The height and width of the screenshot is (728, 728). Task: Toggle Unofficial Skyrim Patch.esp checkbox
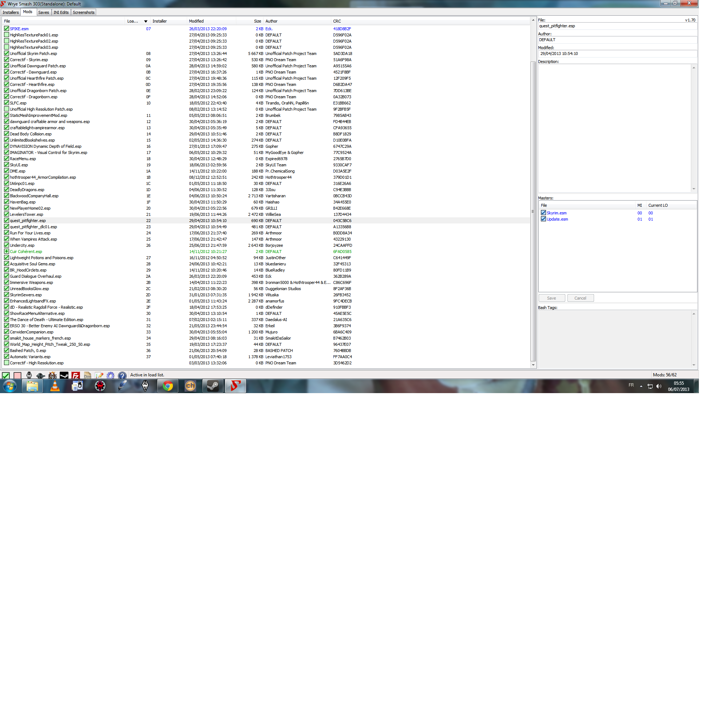(x=7, y=54)
